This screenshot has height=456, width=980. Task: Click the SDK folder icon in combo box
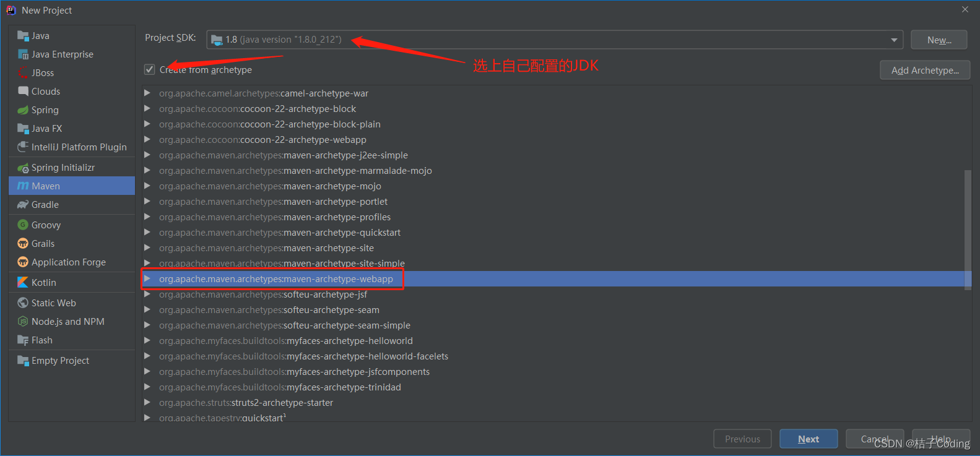click(x=217, y=40)
